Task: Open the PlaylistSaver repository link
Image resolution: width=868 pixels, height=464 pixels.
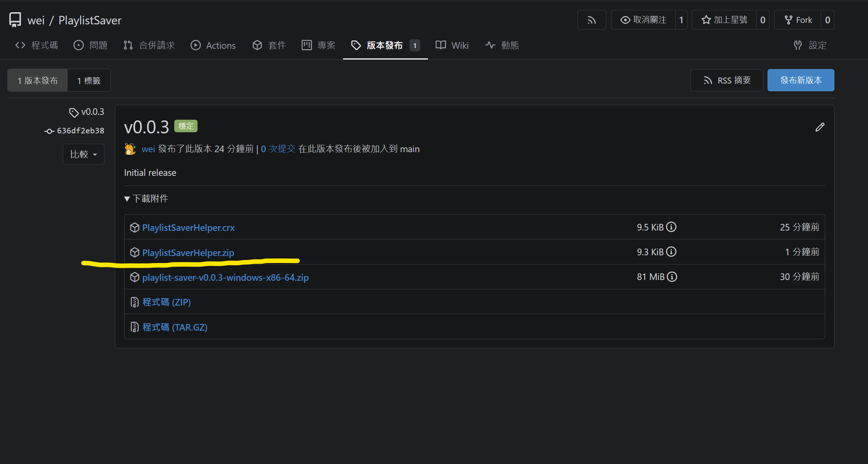Action: pyautogui.click(x=90, y=20)
